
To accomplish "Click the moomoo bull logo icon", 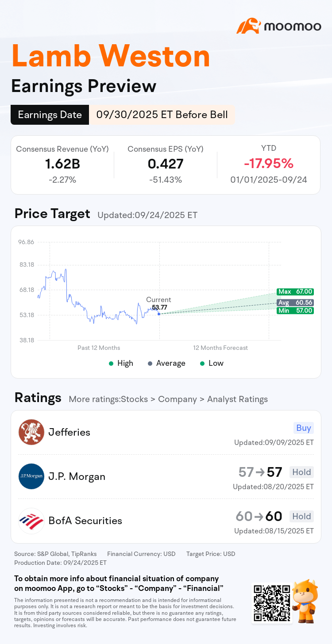I will tap(248, 26).
